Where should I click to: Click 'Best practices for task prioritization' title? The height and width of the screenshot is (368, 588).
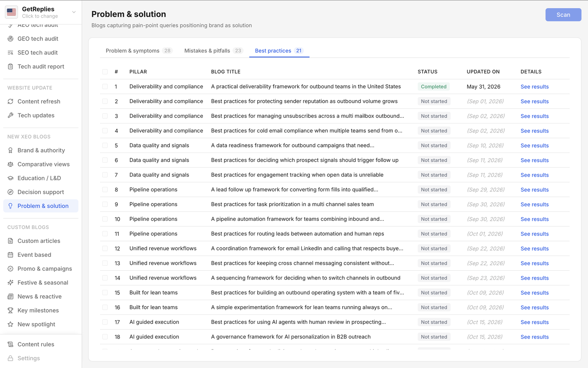click(292, 204)
